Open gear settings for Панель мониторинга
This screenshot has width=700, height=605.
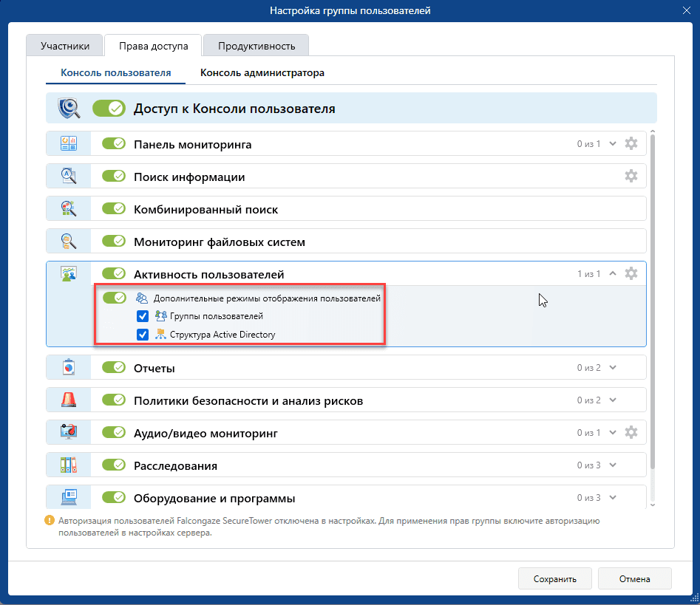(631, 143)
